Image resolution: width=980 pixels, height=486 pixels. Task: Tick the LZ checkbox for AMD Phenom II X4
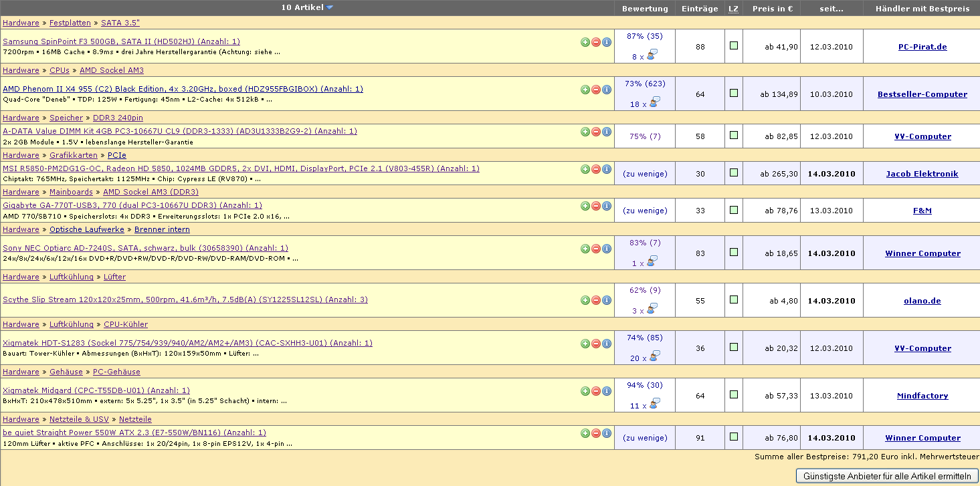[734, 93]
